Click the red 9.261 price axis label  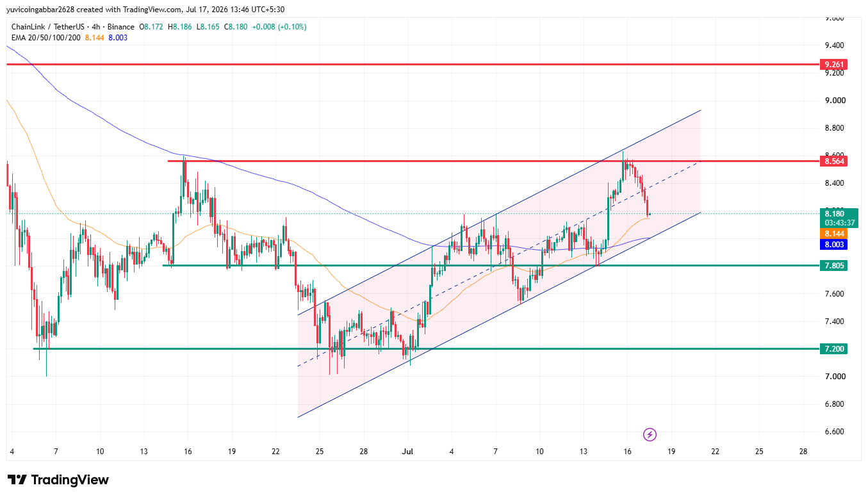point(833,65)
